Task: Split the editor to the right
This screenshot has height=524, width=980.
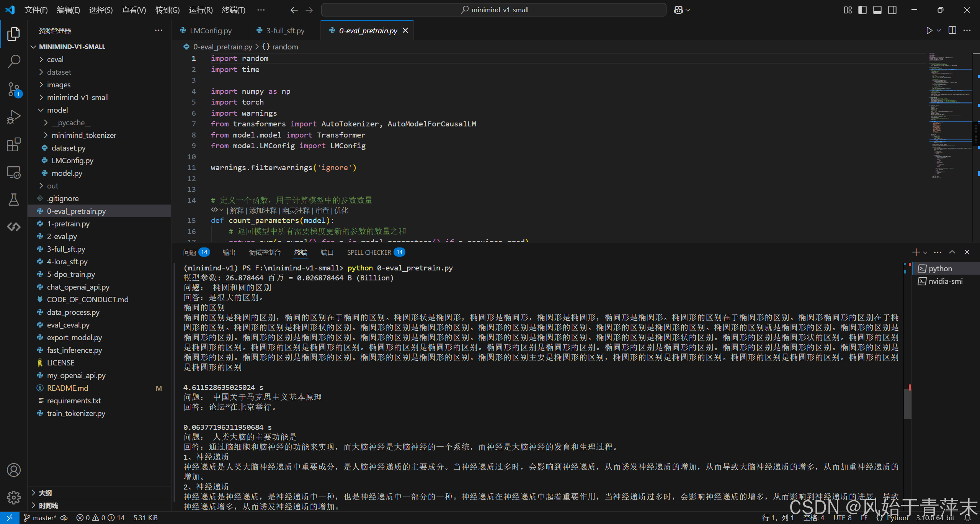Action: [952, 30]
